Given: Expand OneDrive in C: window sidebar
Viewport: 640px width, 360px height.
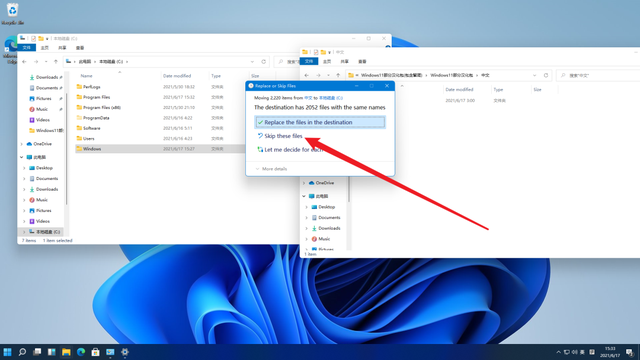Looking at the screenshot, I should click(22, 144).
